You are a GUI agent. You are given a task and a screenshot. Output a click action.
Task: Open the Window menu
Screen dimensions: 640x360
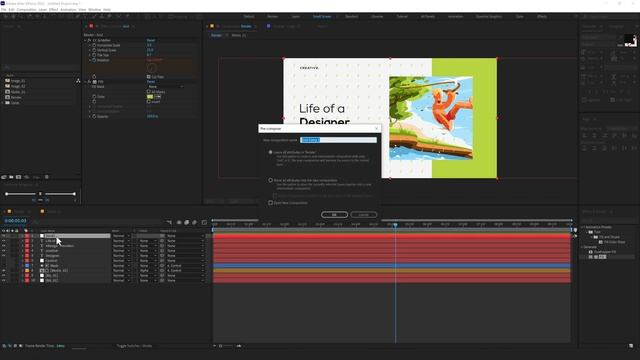(95, 9)
